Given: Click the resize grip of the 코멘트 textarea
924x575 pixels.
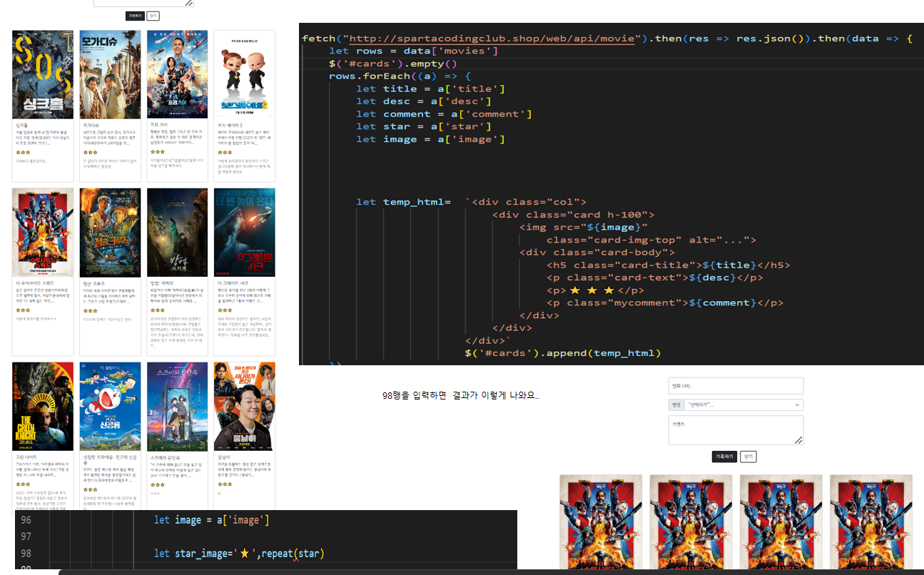Looking at the screenshot, I should (x=798, y=440).
